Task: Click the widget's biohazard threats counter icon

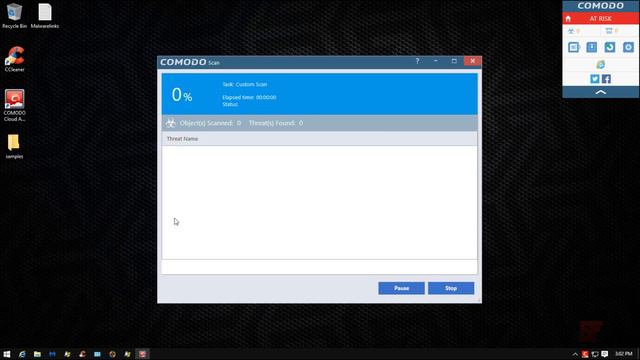Action: click(x=571, y=31)
